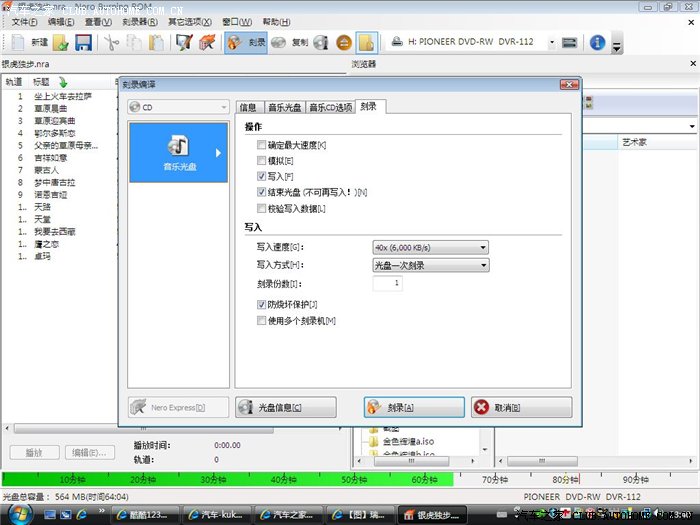Open the Window (窗口) menu
Screen dimensions: 700x525
point(237,22)
